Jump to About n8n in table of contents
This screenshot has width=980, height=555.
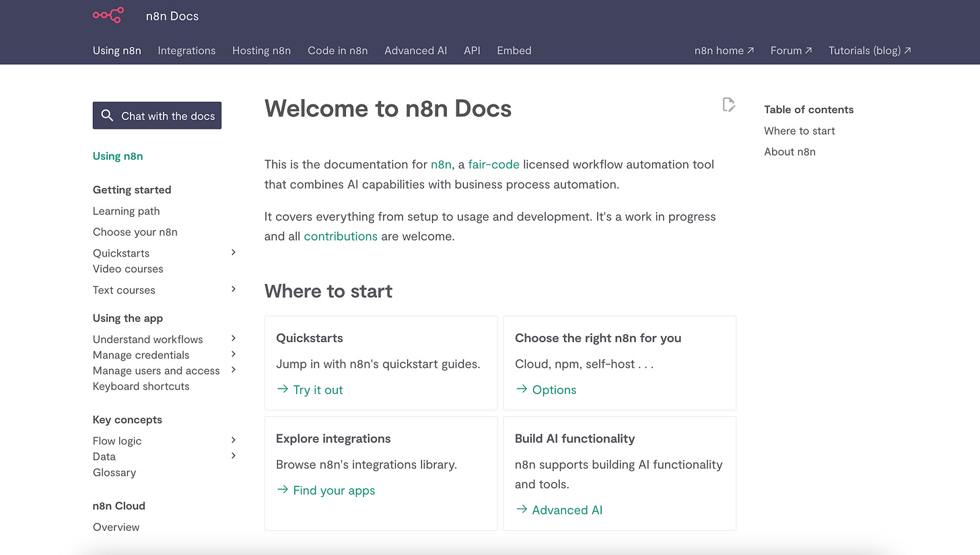click(790, 152)
